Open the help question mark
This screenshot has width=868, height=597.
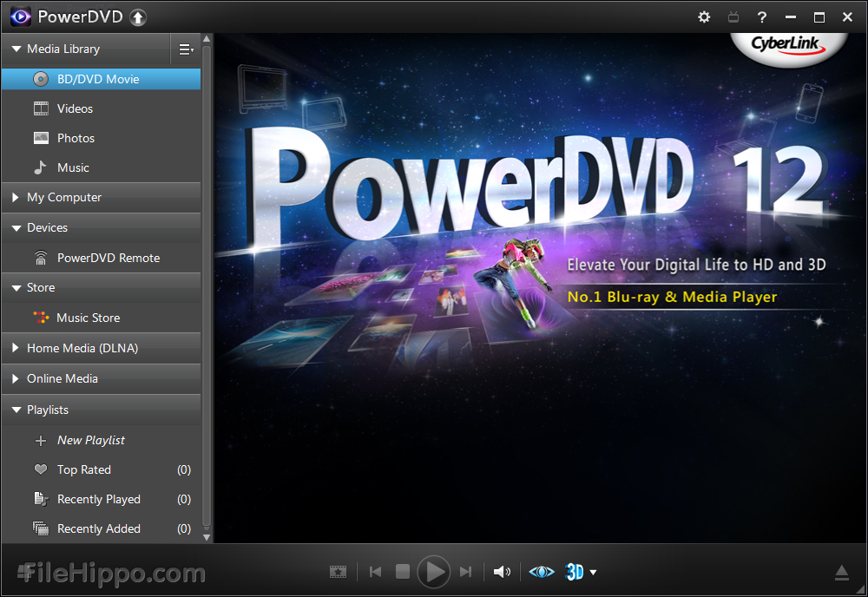pyautogui.click(x=762, y=17)
